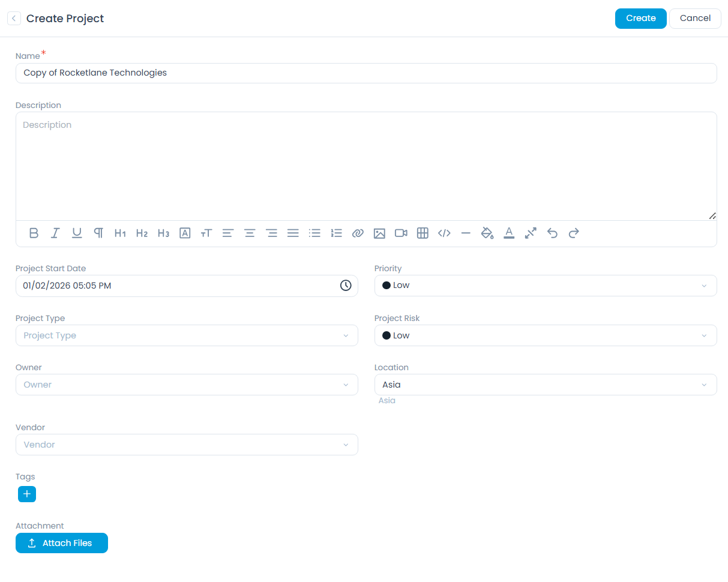Expand the Vendor dropdown
The width and height of the screenshot is (728, 582).
(186, 445)
